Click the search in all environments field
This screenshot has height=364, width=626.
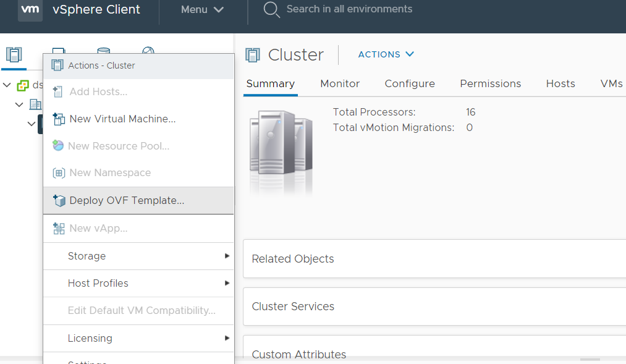(x=349, y=9)
